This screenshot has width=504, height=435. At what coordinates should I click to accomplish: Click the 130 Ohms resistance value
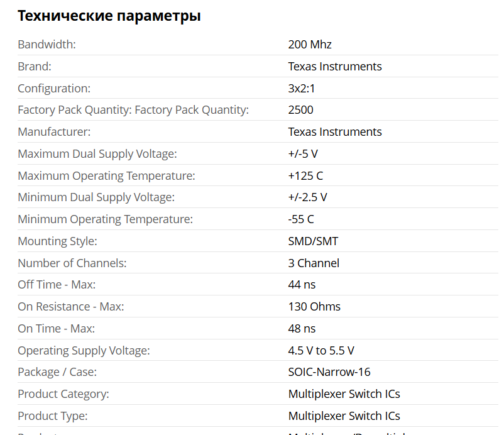click(314, 307)
